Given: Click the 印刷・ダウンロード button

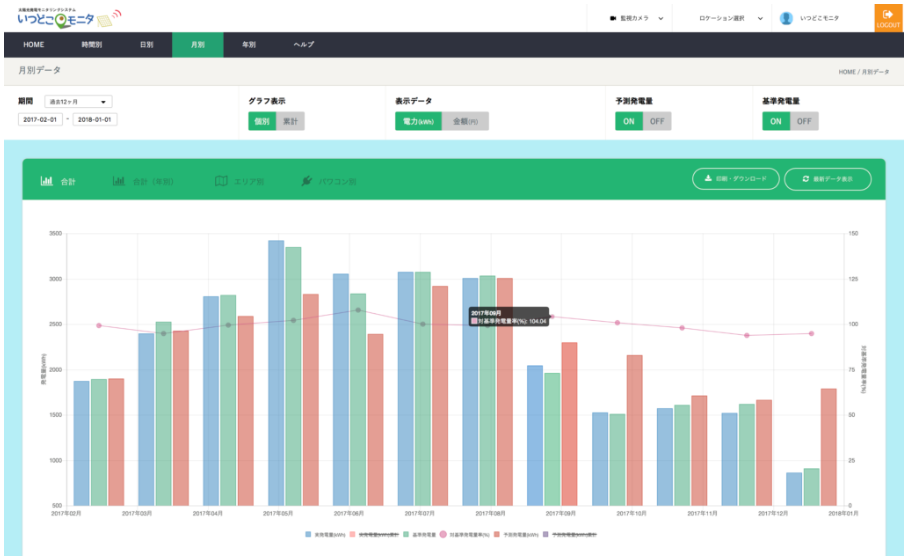Looking at the screenshot, I should pyautogui.click(x=735, y=179).
